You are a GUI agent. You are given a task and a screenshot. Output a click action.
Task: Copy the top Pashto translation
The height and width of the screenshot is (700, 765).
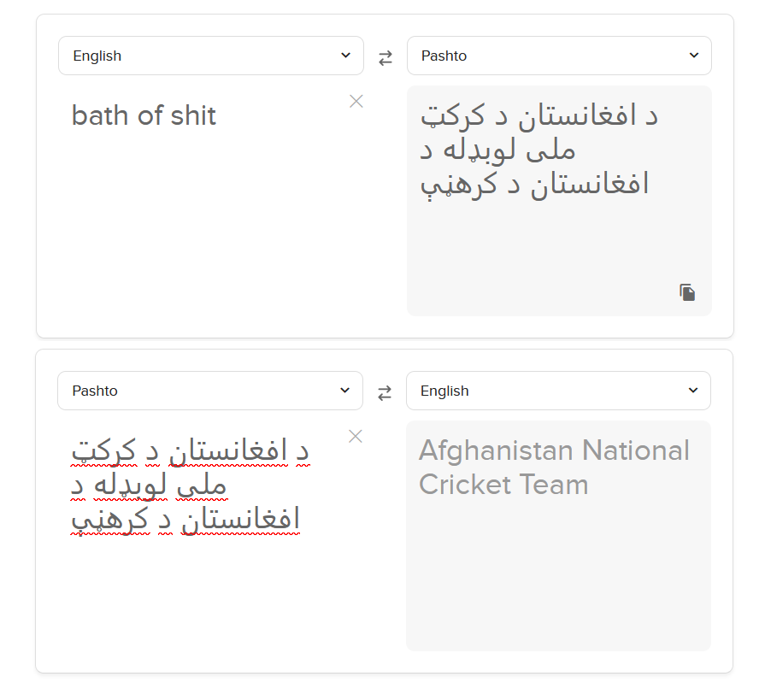coord(687,292)
